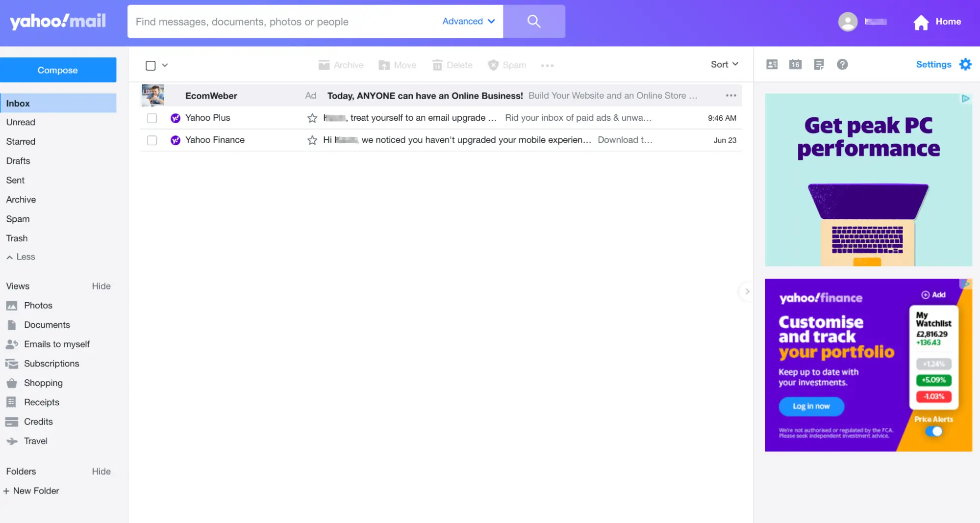Viewport: 980px width, 523px height.
Task: Star the Yahoo Finance email
Action: tap(312, 140)
